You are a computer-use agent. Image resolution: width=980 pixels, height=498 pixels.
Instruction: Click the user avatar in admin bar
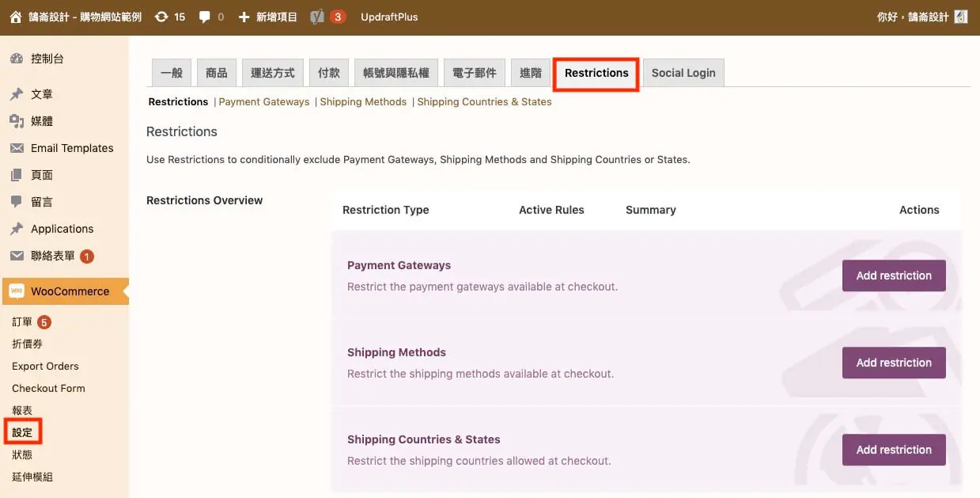pos(961,17)
